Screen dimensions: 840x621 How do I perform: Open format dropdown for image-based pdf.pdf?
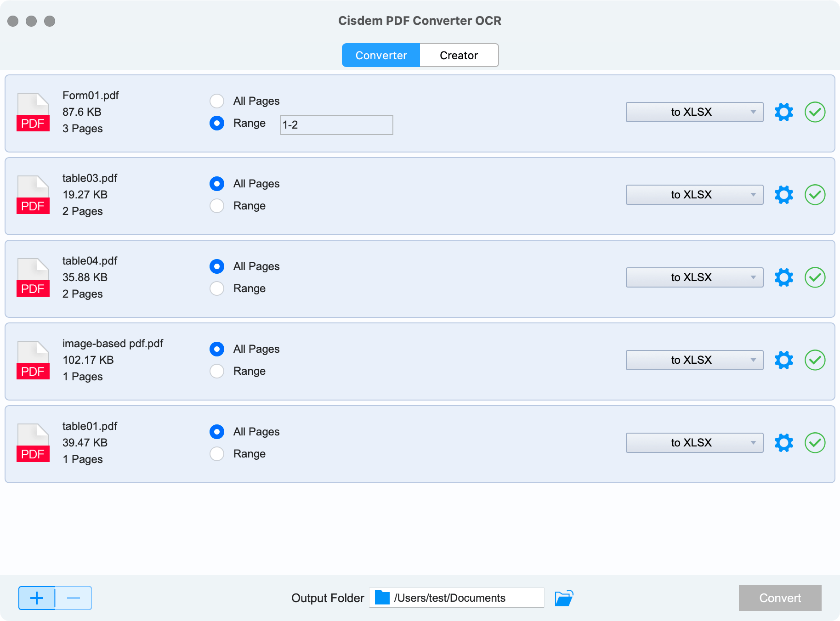pos(694,360)
